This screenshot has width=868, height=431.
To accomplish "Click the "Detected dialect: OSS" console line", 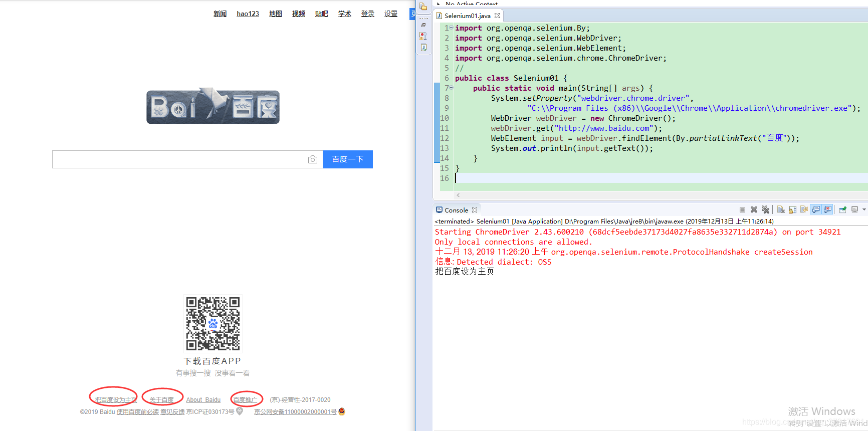I will click(493, 262).
